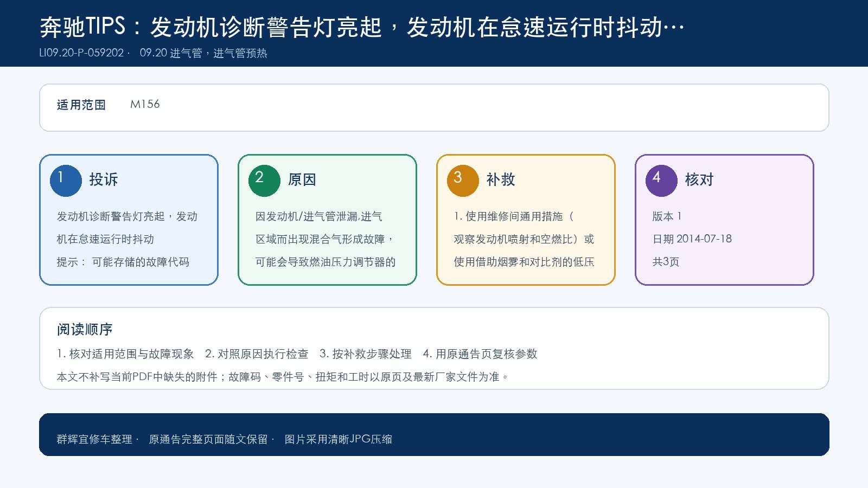Select the line 1. 使用维修间通用措施（
This screenshot has height=488, width=868.
(x=514, y=216)
